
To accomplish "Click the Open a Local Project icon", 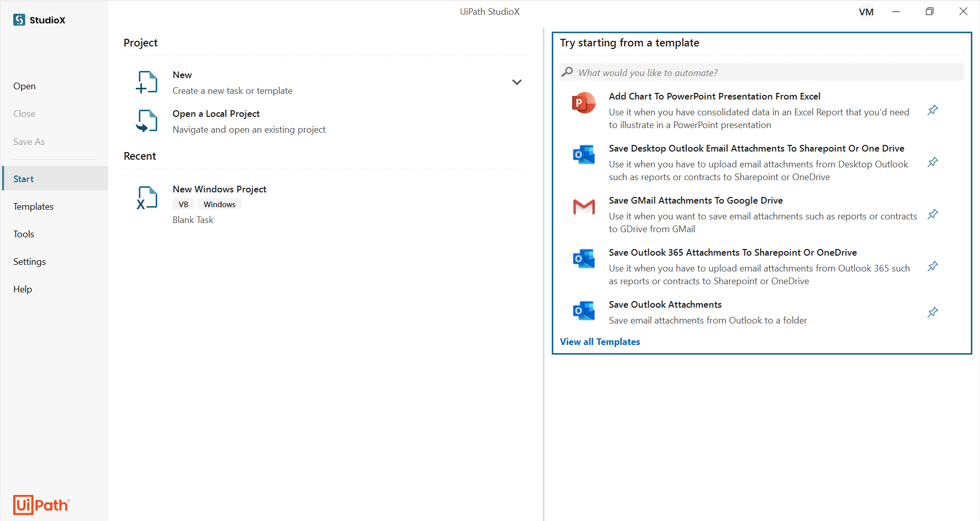I will (147, 121).
